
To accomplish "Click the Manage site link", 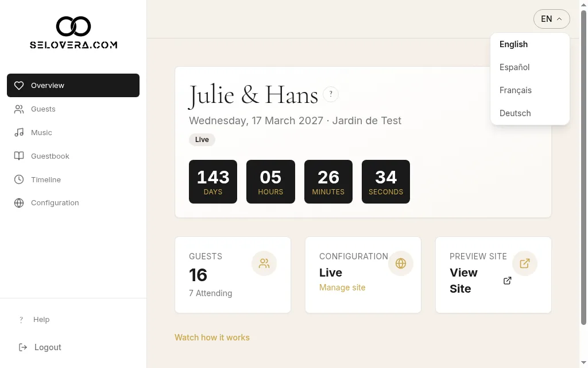I will [342, 287].
